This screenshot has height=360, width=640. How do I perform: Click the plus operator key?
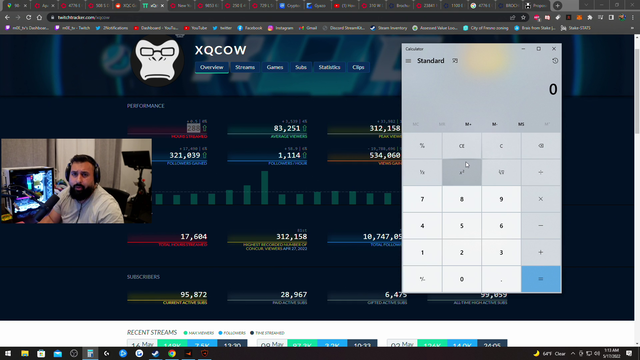[541, 252]
